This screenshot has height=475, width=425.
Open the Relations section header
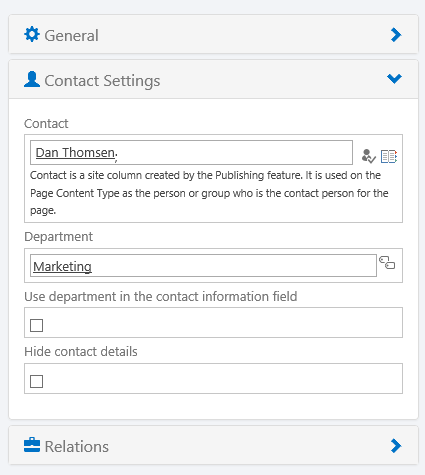coord(213,445)
